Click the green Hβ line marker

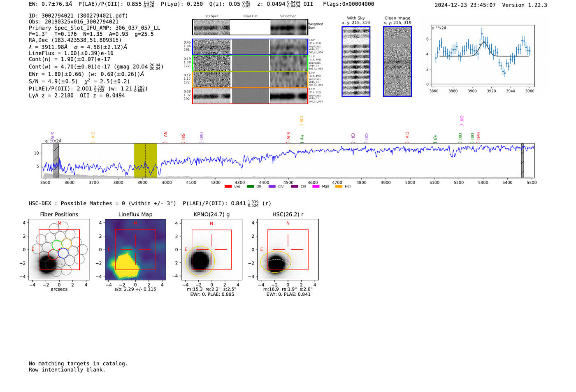(435, 139)
